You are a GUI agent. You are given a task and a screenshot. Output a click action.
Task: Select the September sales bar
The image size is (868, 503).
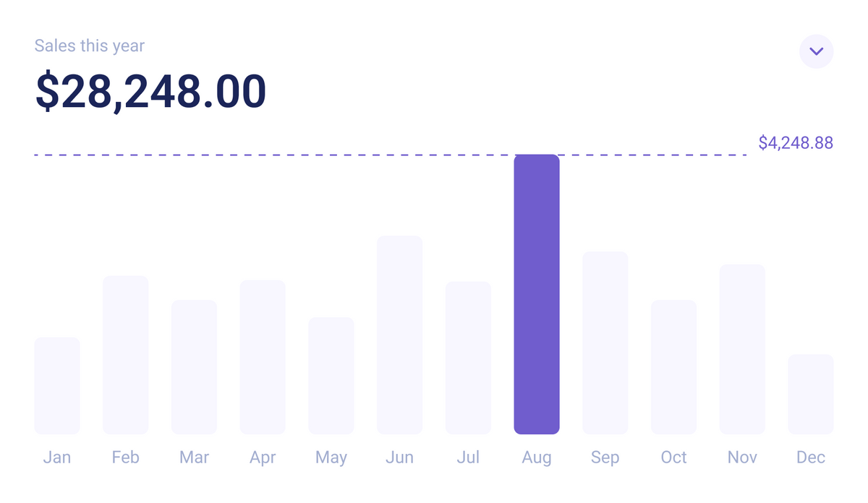point(605,343)
